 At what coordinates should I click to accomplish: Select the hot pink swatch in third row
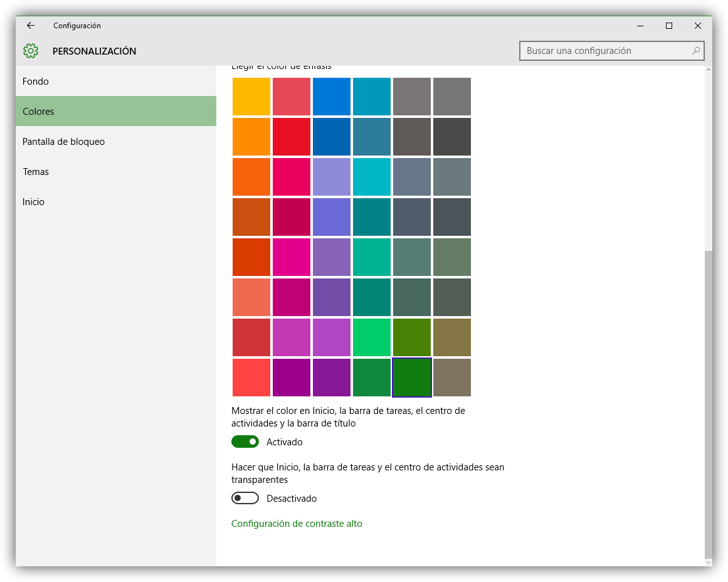click(292, 177)
